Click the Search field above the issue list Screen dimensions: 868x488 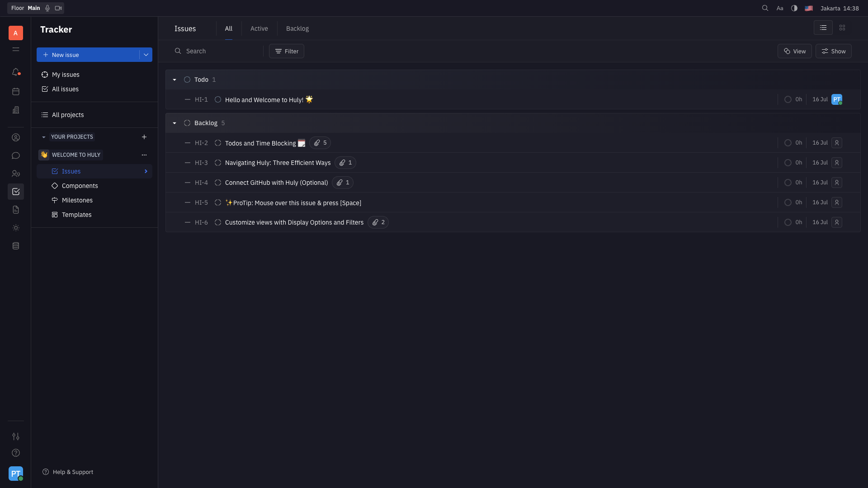point(212,51)
